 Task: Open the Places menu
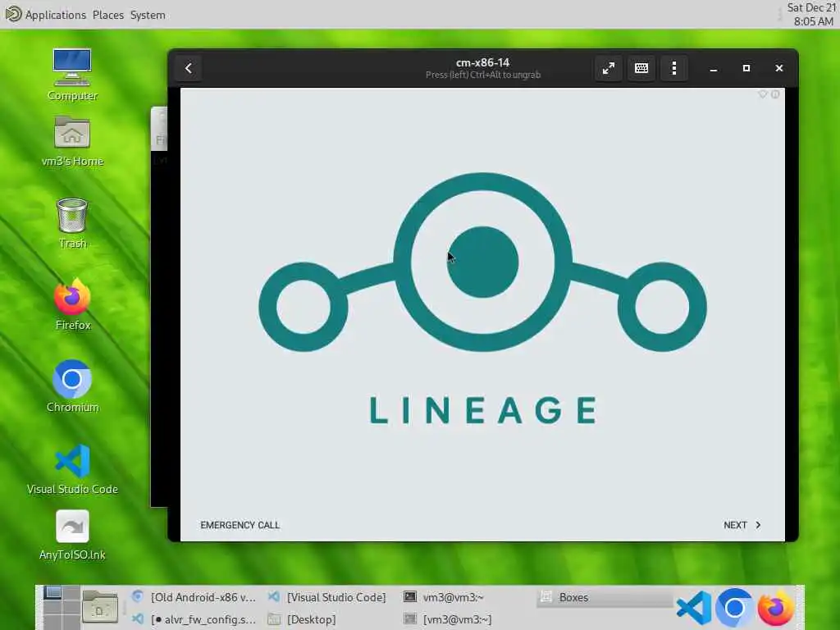coord(107,15)
